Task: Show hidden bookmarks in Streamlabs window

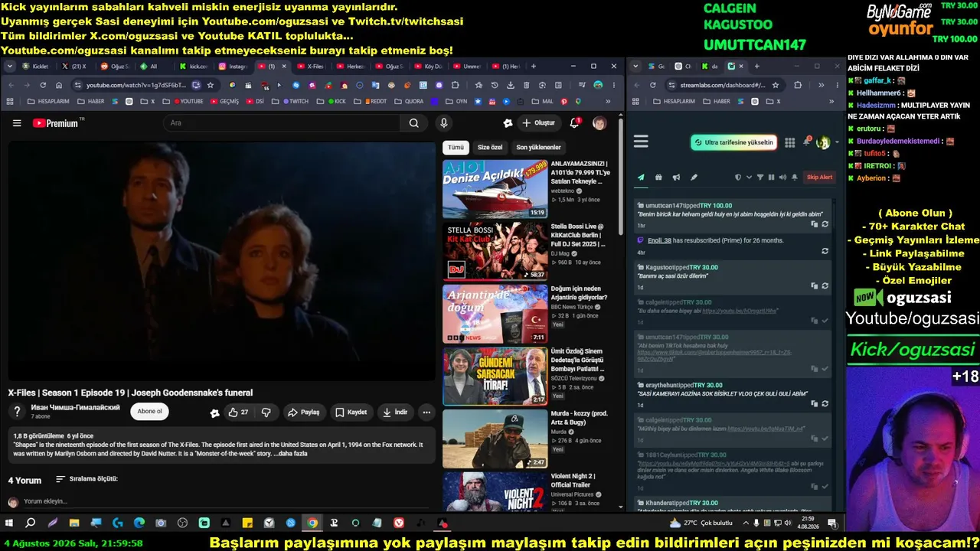Action: coord(831,102)
